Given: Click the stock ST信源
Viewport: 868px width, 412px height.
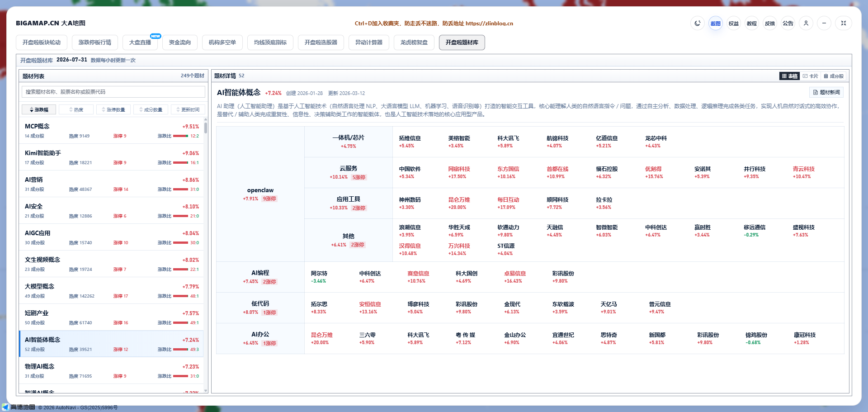Looking at the screenshot, I should pos(506,249).
